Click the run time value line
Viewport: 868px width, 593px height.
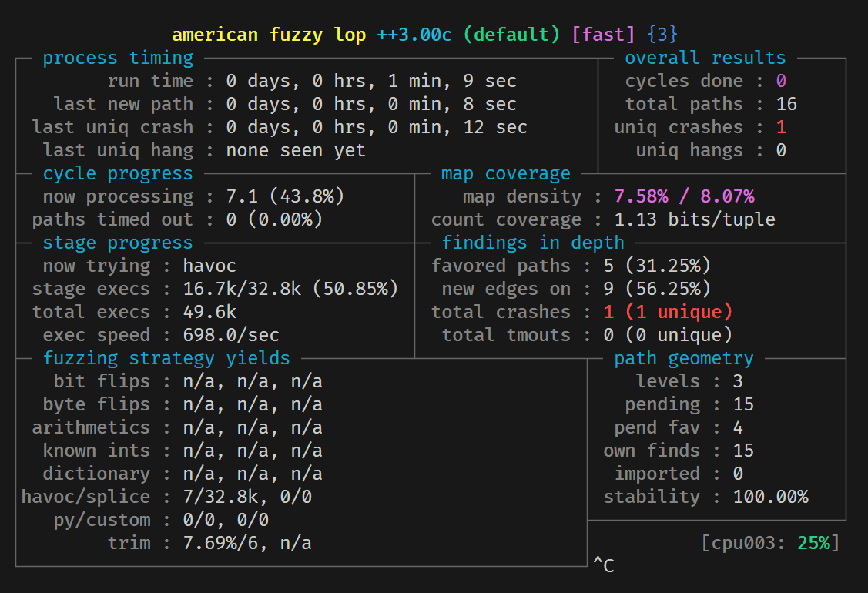pos(371,82)
